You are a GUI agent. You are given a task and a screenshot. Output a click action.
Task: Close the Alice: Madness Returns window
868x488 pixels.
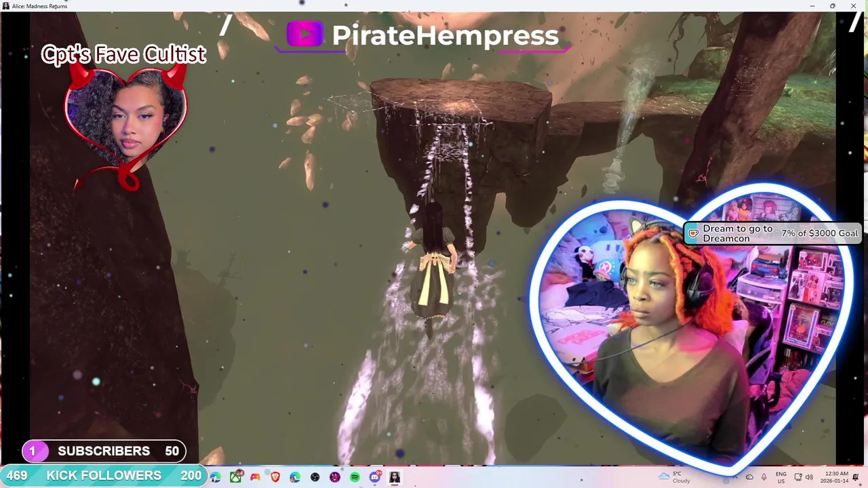click(x=853, y=6)
